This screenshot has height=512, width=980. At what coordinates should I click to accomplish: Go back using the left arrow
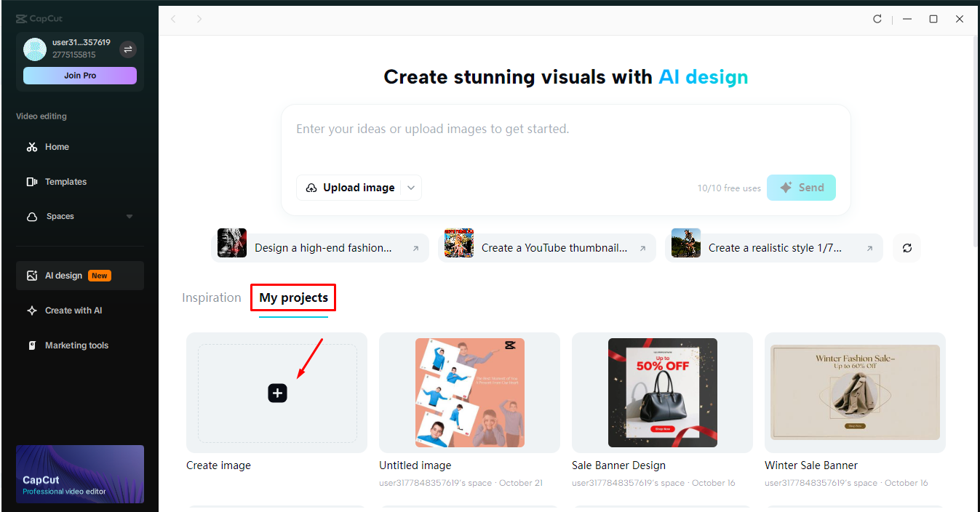click(x=173, y=19)
